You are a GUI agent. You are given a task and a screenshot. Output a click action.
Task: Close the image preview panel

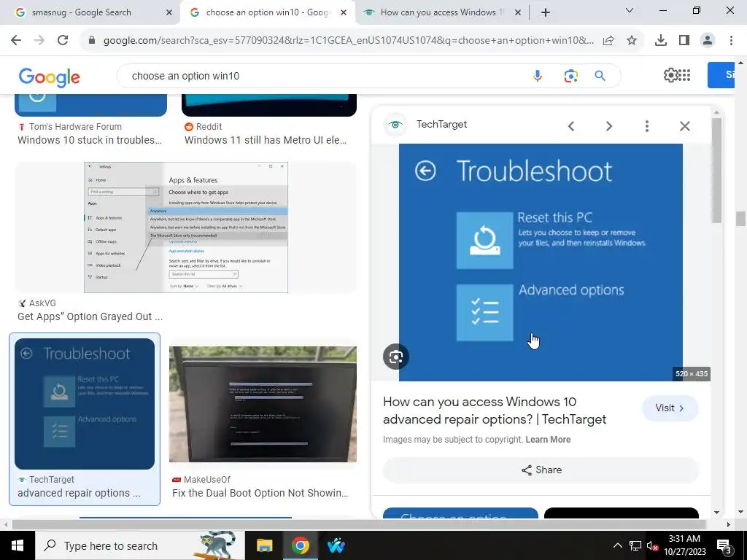point(684,126)
